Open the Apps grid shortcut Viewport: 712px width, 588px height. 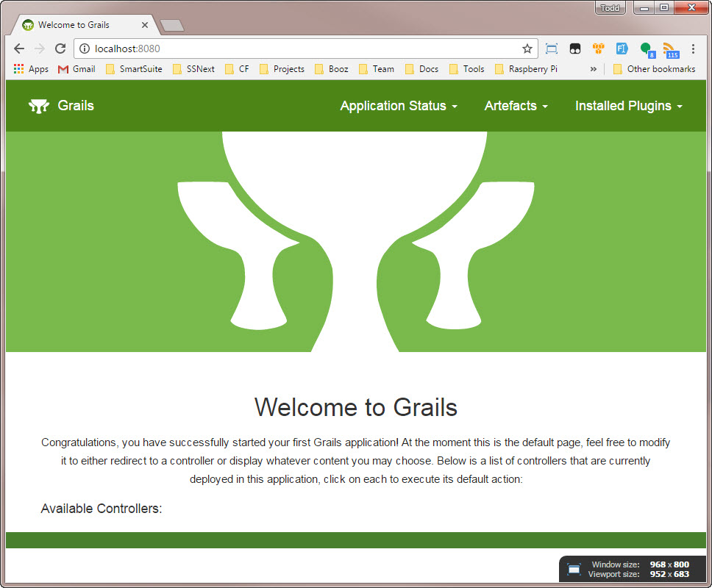31,69
